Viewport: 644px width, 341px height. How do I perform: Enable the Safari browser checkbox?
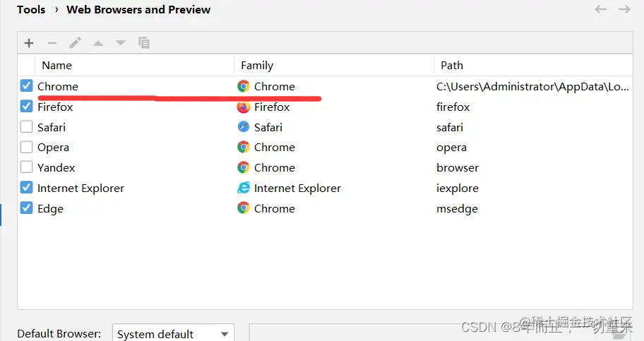click(26, 126)
